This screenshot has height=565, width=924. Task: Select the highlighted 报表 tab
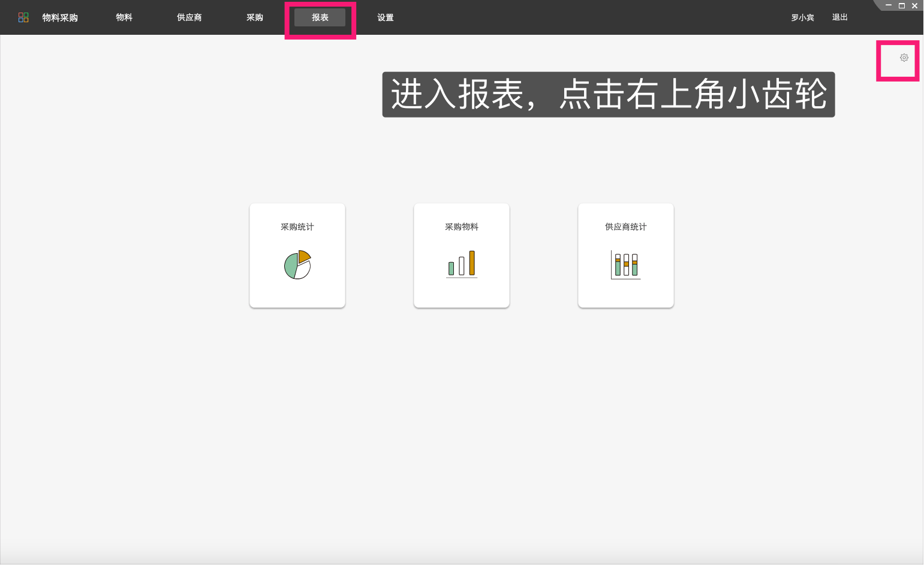coord(320,17)
